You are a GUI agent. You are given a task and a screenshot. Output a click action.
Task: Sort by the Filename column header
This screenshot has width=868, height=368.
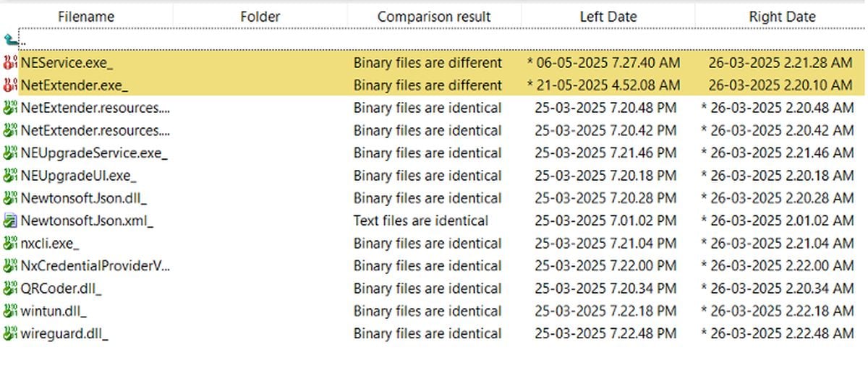86,16
